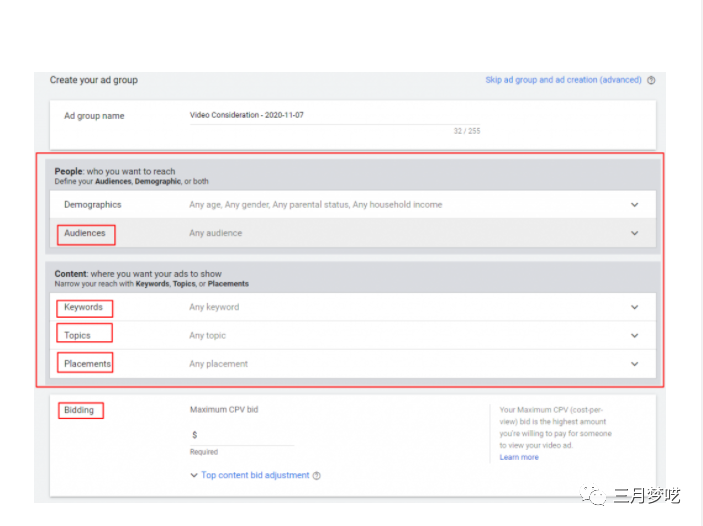
Task: Expand the Audiences row chevron
Action: coord(634,233)
